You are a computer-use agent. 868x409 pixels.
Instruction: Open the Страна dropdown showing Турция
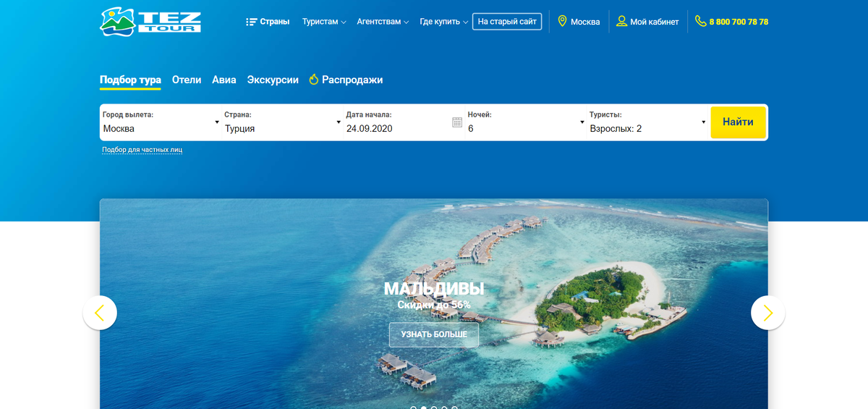coord(282,122)
